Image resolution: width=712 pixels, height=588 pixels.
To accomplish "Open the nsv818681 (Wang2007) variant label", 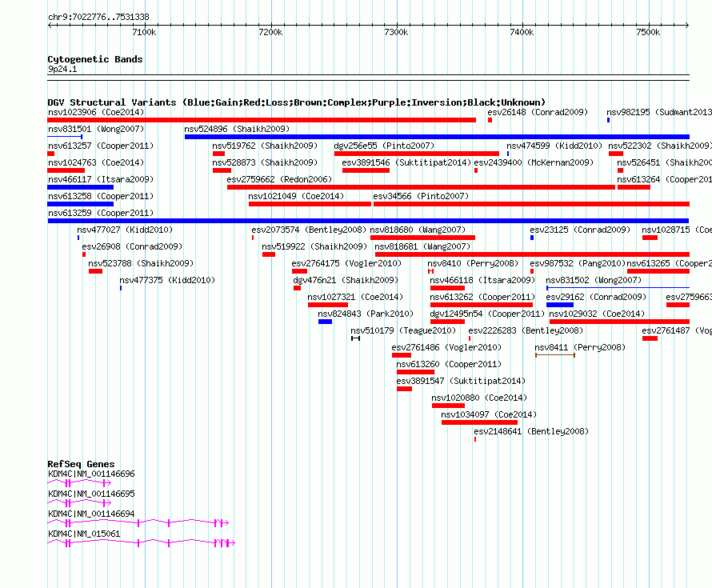I will pyautogui.click(x=422, y=246).
